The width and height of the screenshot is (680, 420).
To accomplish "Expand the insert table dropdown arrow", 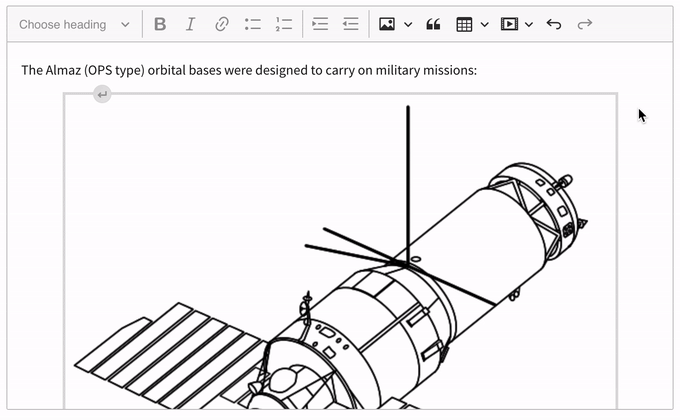I will (485, 24).
